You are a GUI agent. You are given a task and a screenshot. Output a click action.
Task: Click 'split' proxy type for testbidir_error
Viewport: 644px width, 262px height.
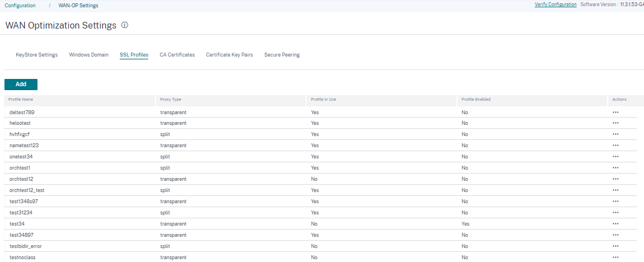tap(165, 246)
